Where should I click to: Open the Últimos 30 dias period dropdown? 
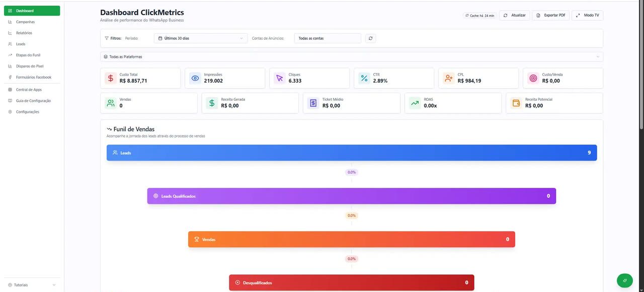pos(200,38)
